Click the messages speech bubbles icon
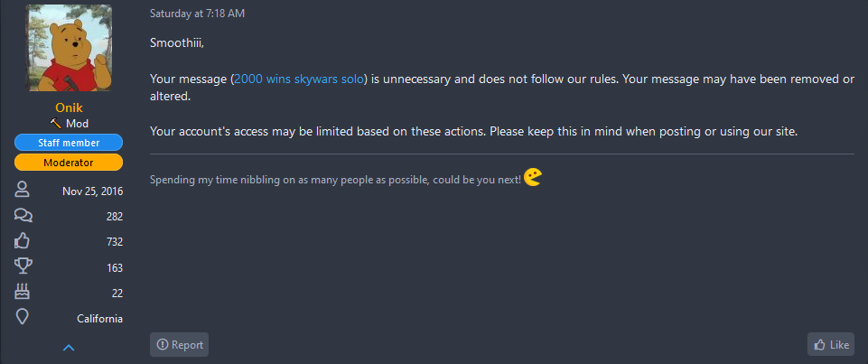Image resolution: width=868 pixels, height=364 pixels. pyautogui.click(x=23, y=216)
